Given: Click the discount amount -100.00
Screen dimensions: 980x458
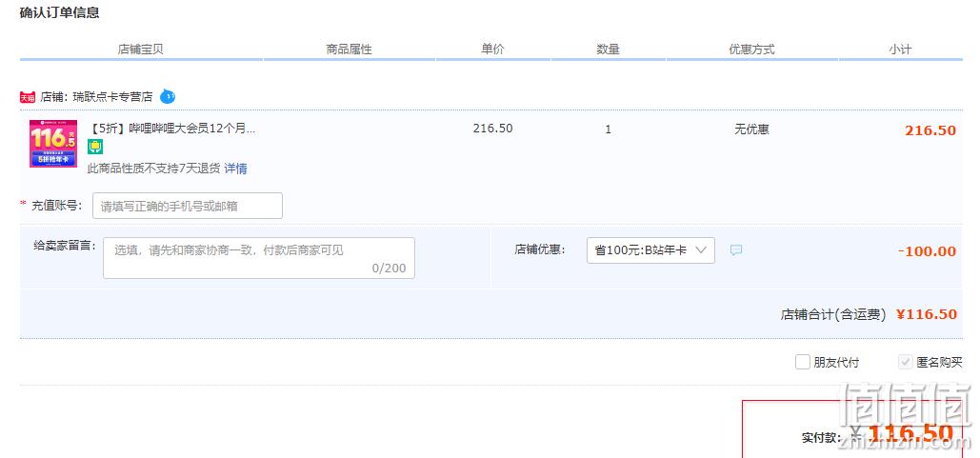Looking at the screenshot, I should click(927, 251).
